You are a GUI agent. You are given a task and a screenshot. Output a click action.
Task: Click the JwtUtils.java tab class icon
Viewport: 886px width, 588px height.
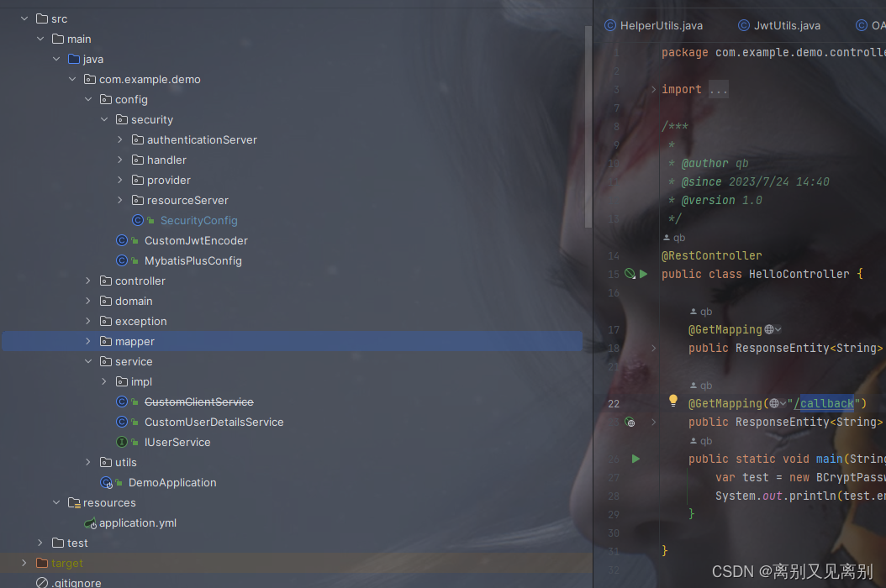coord(744,25)
